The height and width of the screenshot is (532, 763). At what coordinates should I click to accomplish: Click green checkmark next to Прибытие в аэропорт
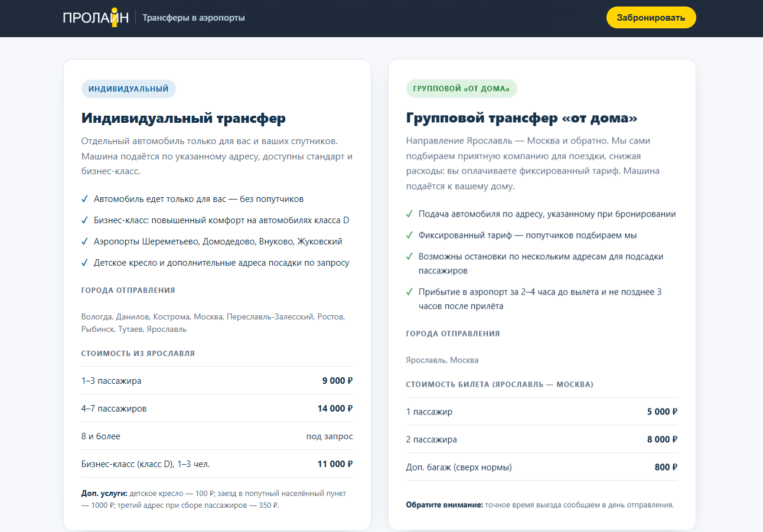[x=409, y=292]
